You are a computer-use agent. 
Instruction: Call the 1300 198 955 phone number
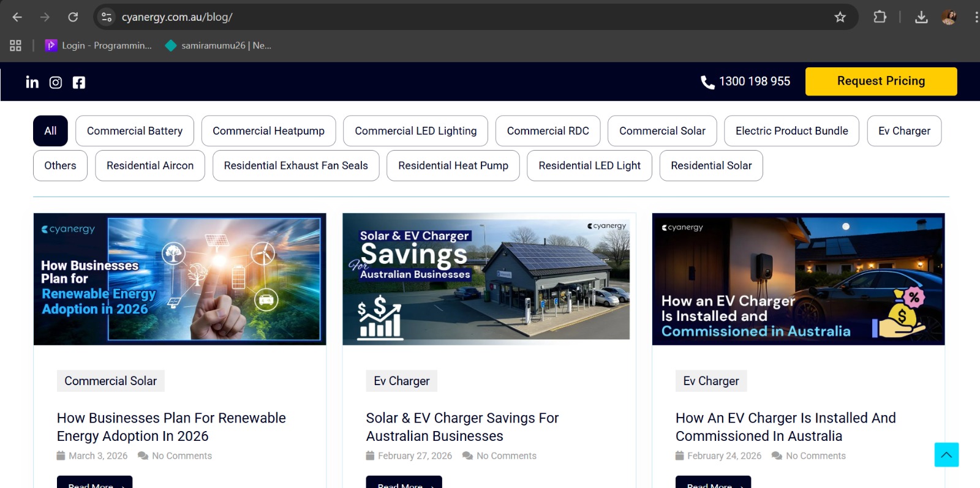[745, 81]
